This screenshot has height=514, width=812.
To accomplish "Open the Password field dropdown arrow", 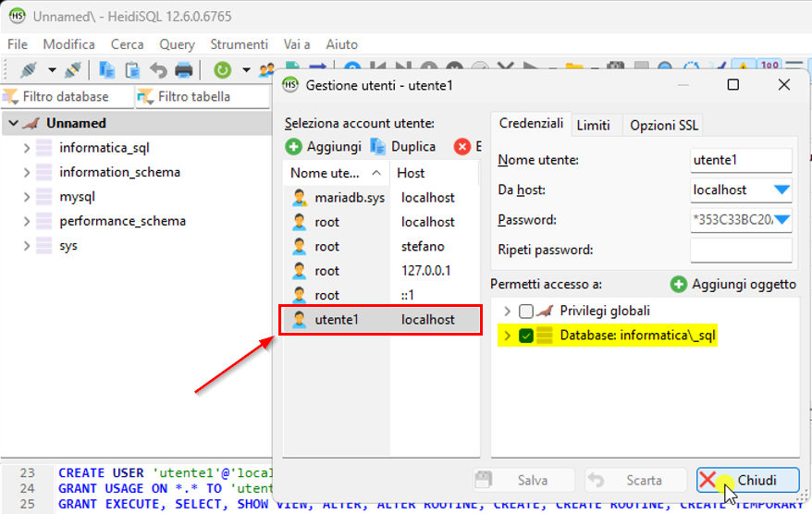I will [782, 220].
